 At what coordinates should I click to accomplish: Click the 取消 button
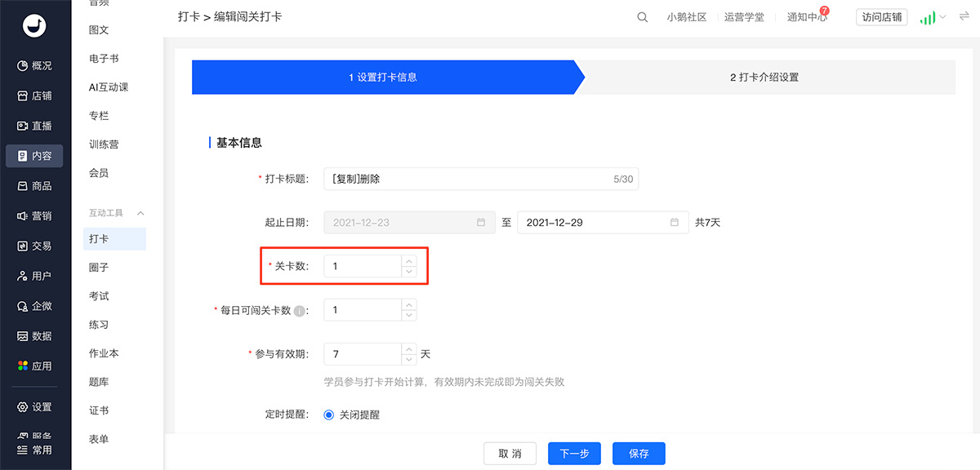click(x=510, y=454)
